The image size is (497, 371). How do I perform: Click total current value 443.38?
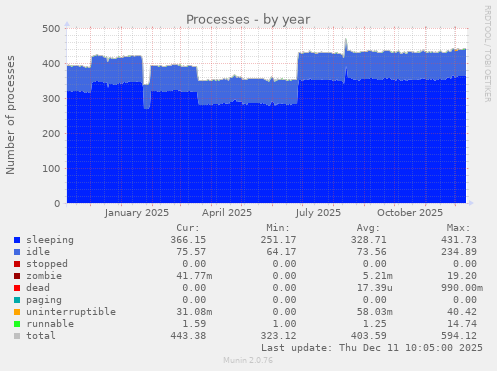(x=188, y=336)
